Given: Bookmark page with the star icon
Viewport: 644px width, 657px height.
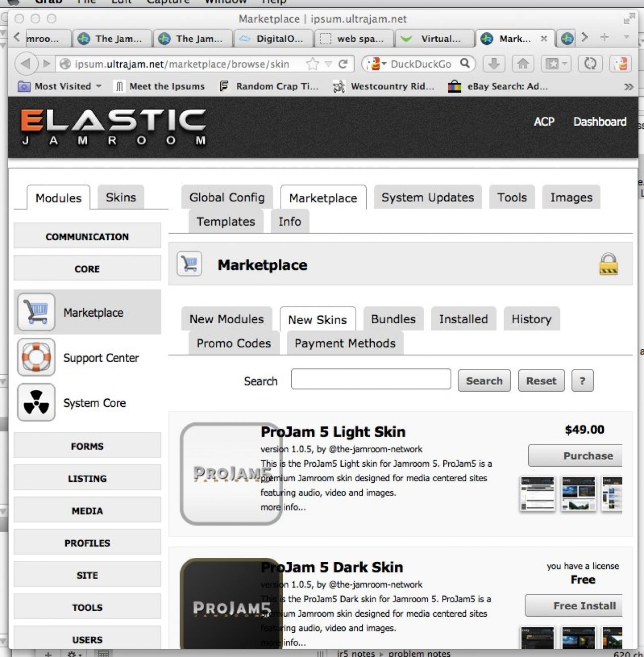Looking at the screenshot, I should click(x=312, y=64).
